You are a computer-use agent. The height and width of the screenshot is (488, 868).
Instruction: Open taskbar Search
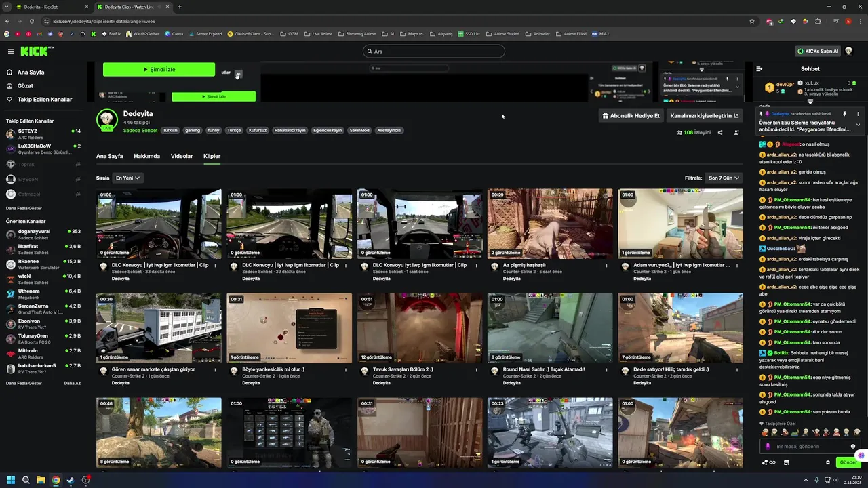(x=26, y=480)
